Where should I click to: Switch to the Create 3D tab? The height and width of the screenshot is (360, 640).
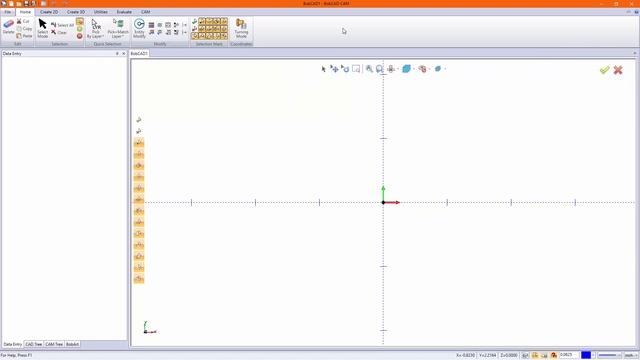pyautogui.click(x=76, y=12)
